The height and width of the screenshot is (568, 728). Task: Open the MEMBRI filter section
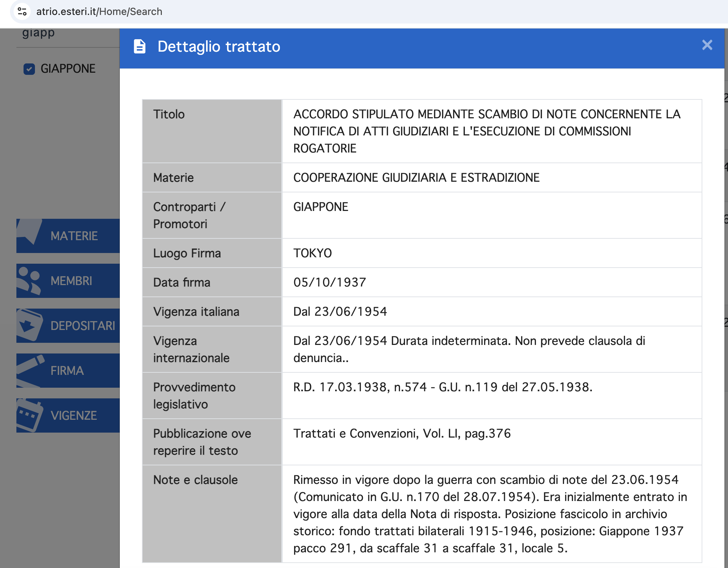(71, 281)
